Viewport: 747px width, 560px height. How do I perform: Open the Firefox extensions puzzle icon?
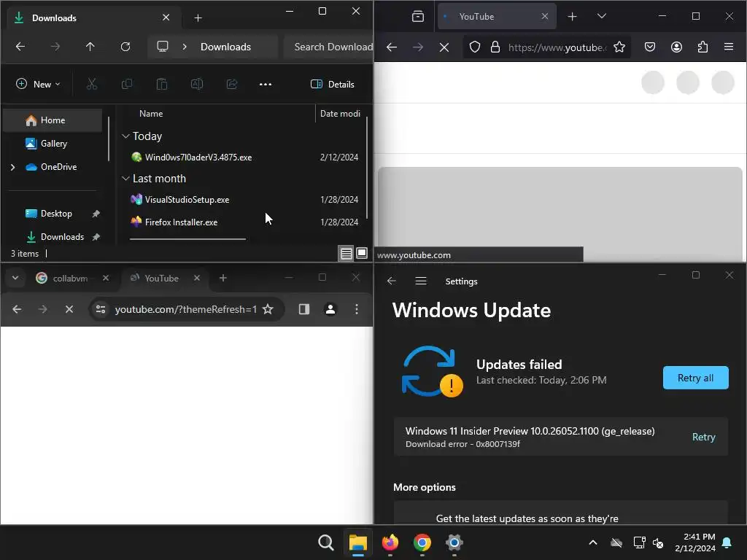pos(703,47)
